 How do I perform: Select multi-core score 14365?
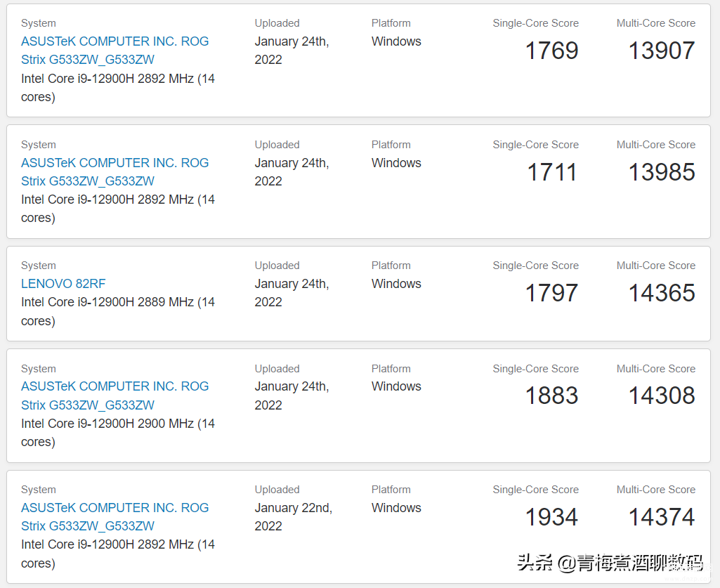662,293
